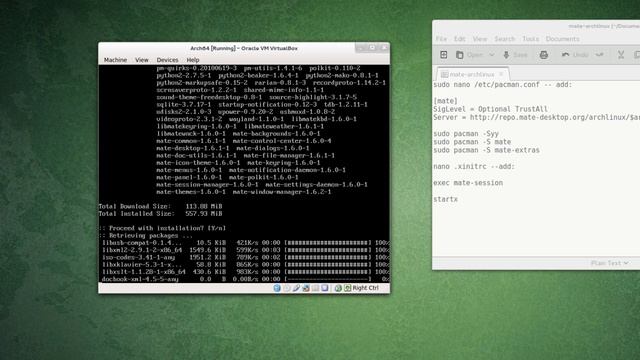This screenshot has height=360, width=640.
Task: Click the Arch64 VirtualBox window title bar
Action: [244, 48]
